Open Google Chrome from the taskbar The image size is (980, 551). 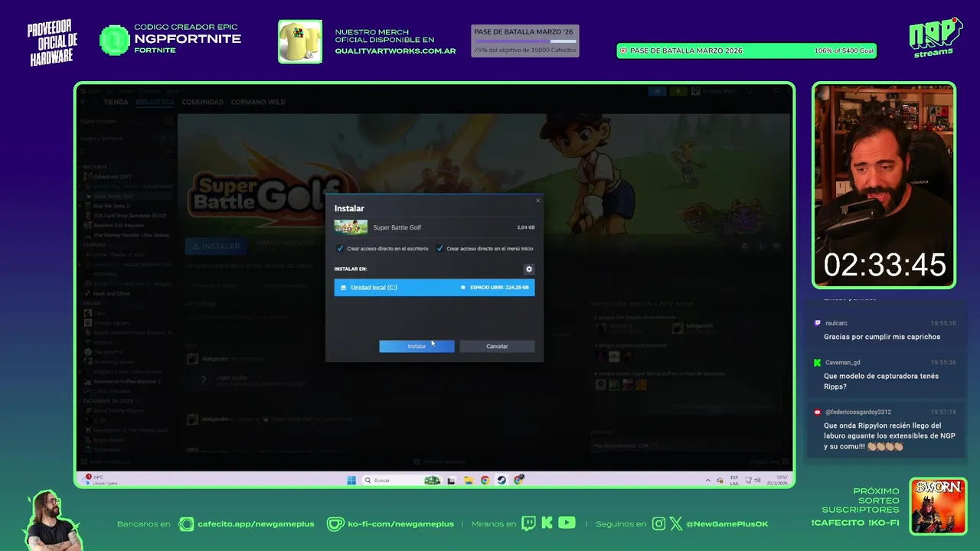point(485,480)
